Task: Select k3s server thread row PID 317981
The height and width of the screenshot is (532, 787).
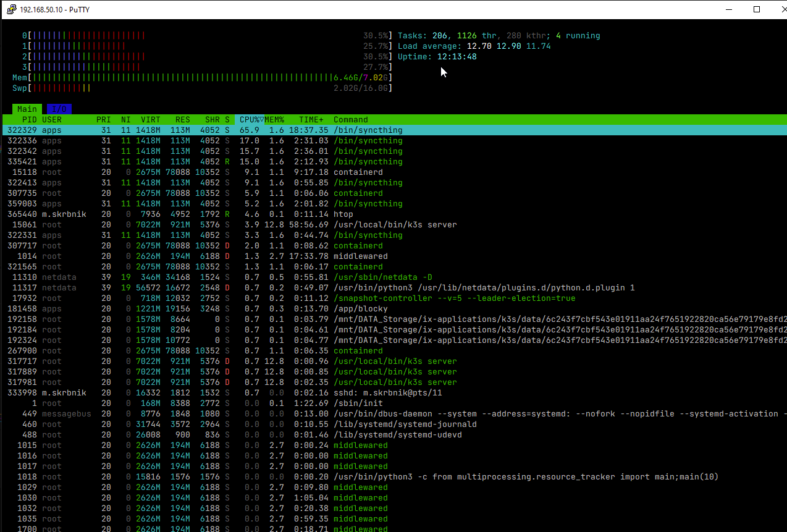Action: coord(395,382)
